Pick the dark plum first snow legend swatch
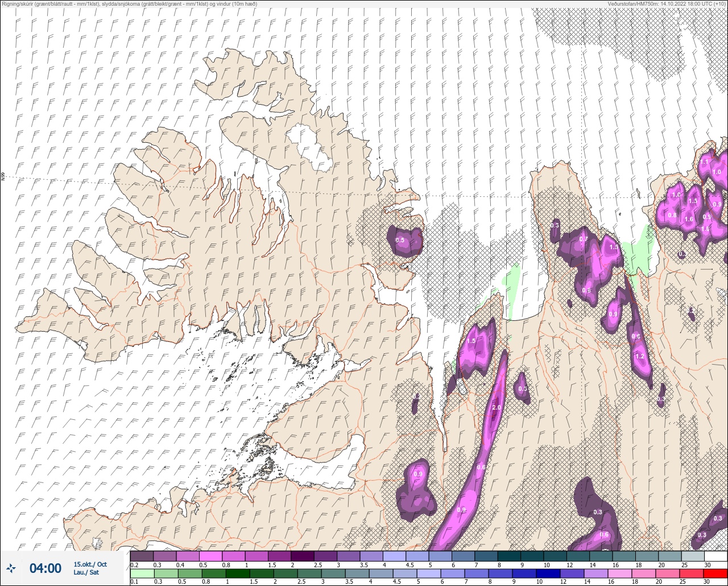The image size is (728, 586). pos(142,556)
